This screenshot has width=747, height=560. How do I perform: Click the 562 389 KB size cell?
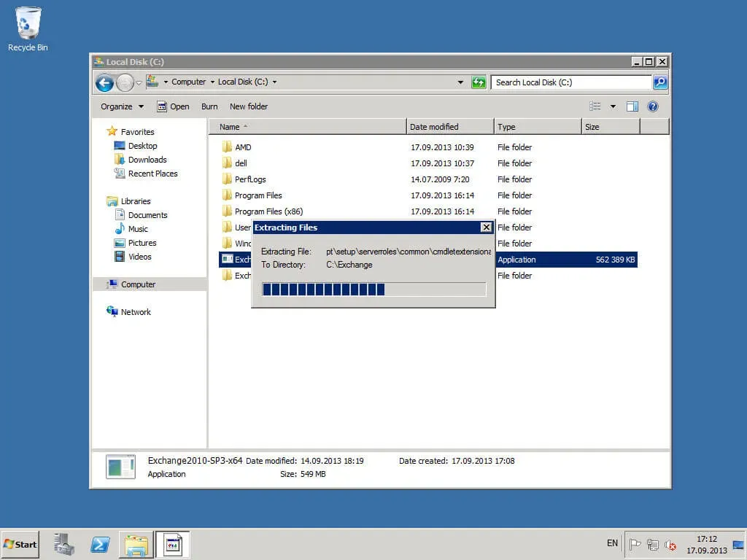pos(615,260)
